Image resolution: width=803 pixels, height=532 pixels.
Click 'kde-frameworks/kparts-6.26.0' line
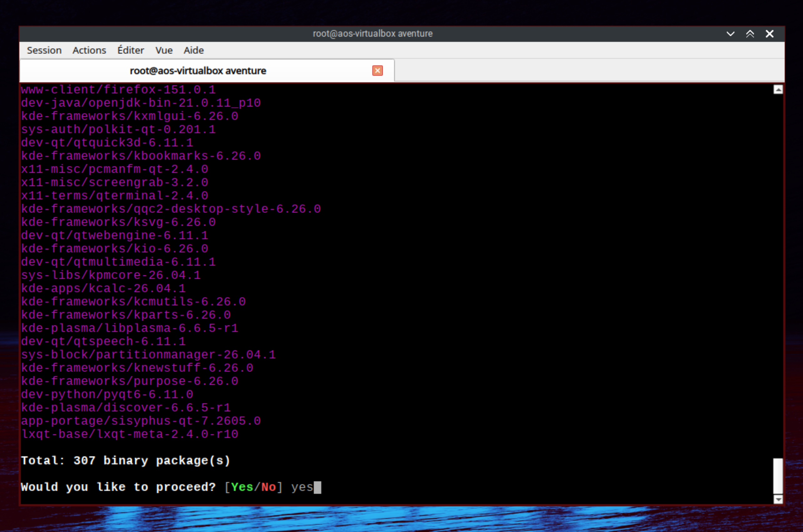coord(126,315)
